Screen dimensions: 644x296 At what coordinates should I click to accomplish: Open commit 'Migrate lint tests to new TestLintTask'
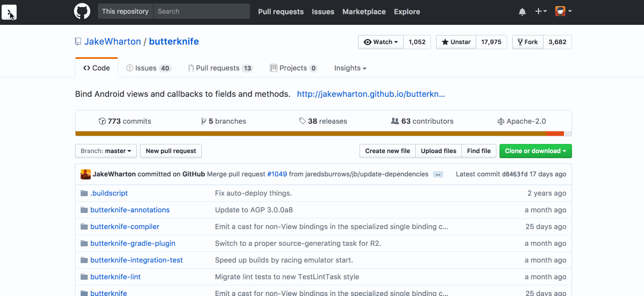pyautogui.click(x=287, y=277)
